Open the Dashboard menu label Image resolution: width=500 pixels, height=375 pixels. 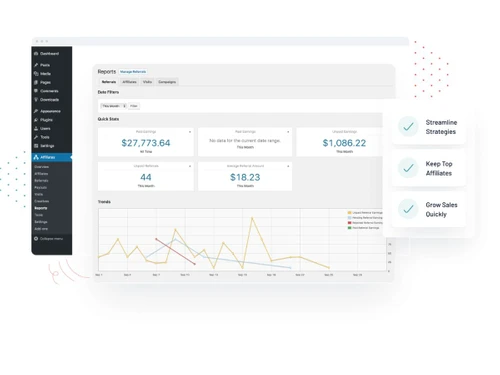tap(49, 54)
